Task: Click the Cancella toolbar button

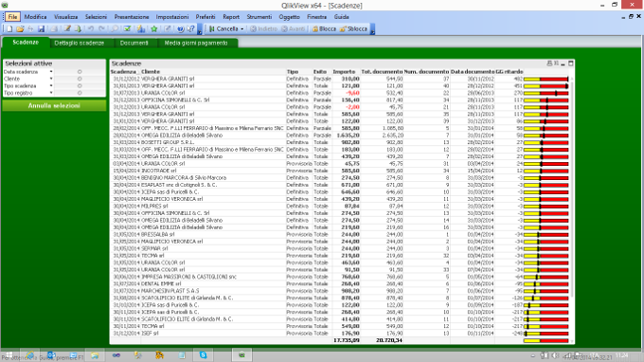Action: [224, 28]
